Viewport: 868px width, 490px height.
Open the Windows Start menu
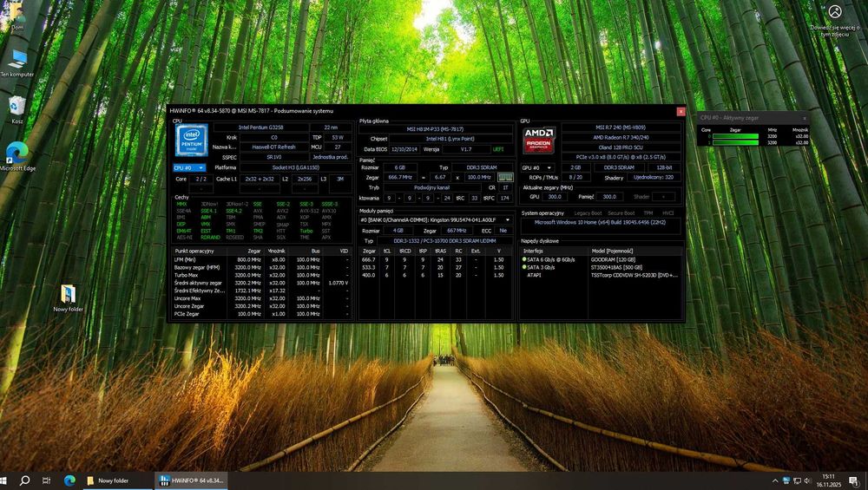pos(3,480)
